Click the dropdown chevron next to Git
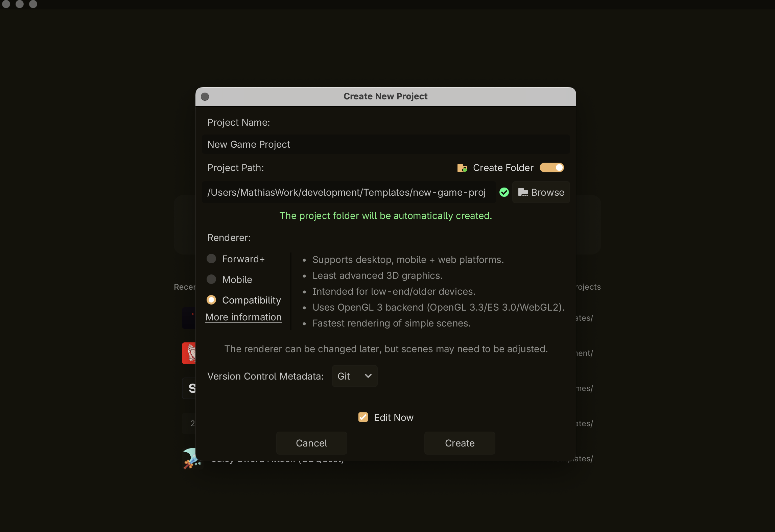This screenshot has width=775, height=532. point(368,376)
